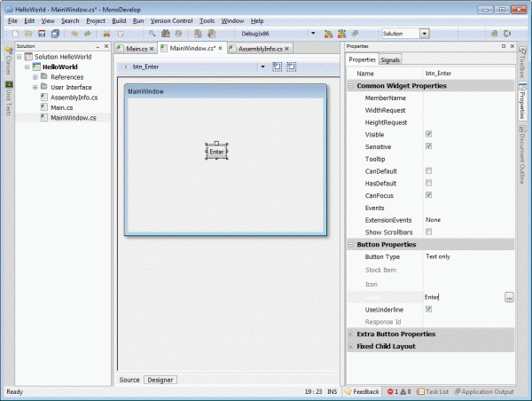Image resolution: width=532 pixels, height=401 pixels.
Task: Expand the References folder
Action: [x=35, y=77]
